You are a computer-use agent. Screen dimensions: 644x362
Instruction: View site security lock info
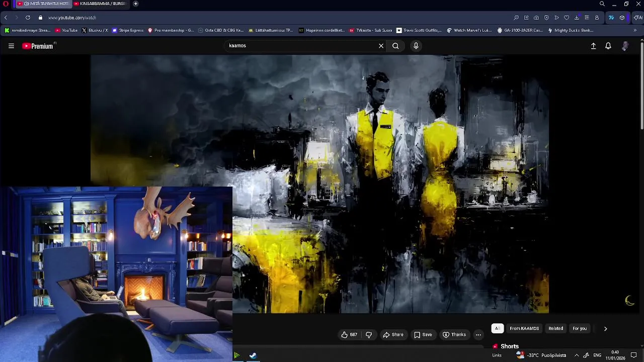tap(41, 18)
